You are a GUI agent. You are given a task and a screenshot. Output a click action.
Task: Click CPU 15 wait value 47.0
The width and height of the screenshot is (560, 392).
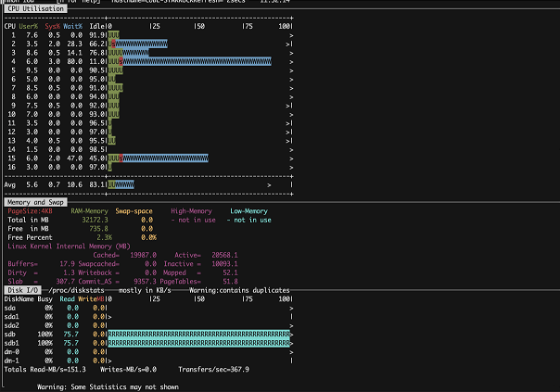coord(74,158)
